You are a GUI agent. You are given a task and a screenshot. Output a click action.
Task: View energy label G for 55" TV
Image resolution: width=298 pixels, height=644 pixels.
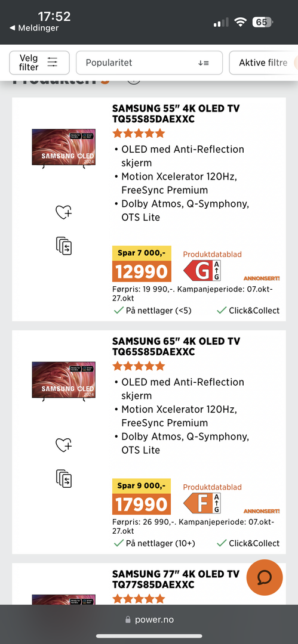[202, 271]
